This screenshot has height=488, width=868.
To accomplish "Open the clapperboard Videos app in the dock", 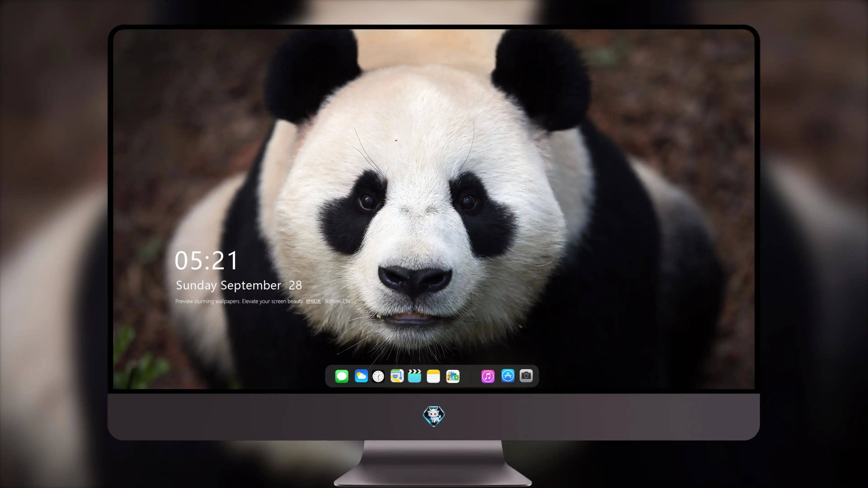I will pos(415,376).
